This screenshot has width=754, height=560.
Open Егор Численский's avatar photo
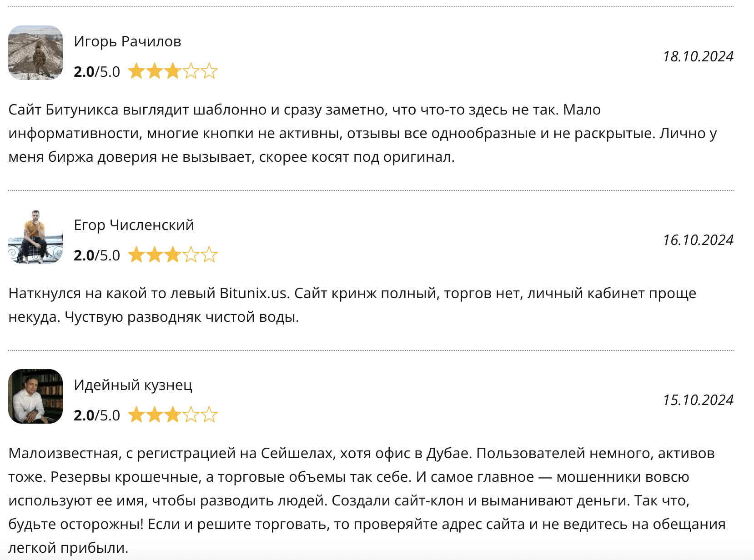35,236
